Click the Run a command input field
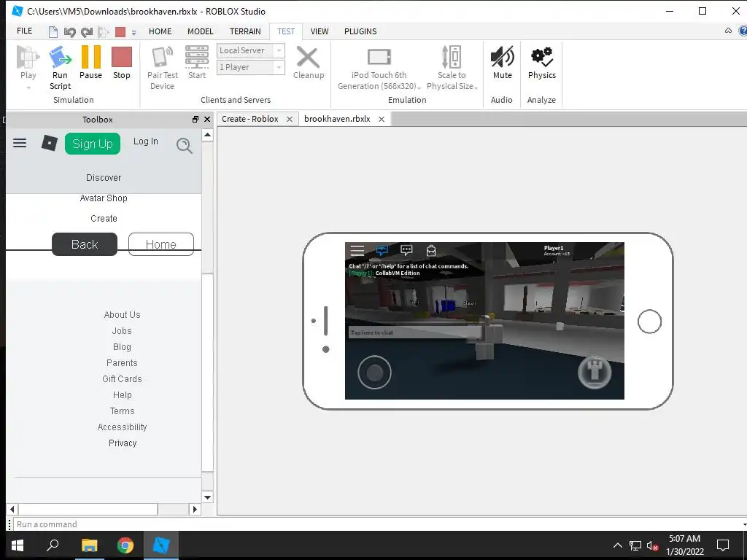Image resolution: width=747 pixels, height=560 pixels. [x=379, y=524]
